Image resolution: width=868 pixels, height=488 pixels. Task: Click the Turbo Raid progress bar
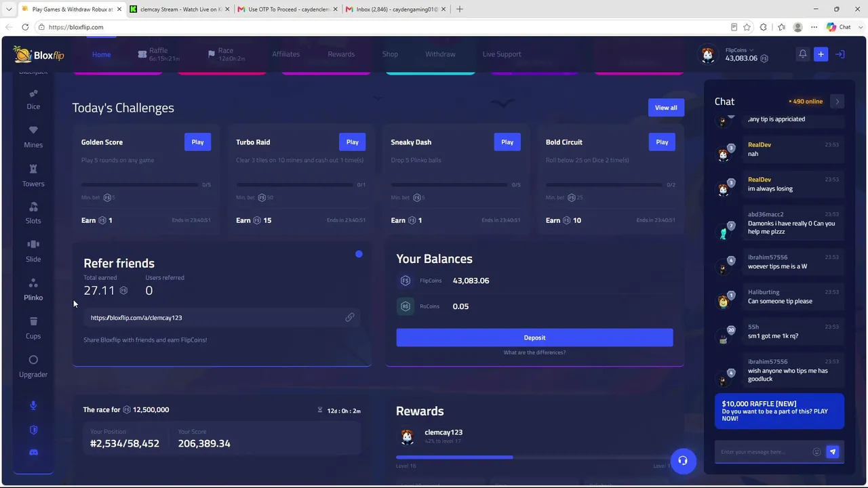point(294,184)
